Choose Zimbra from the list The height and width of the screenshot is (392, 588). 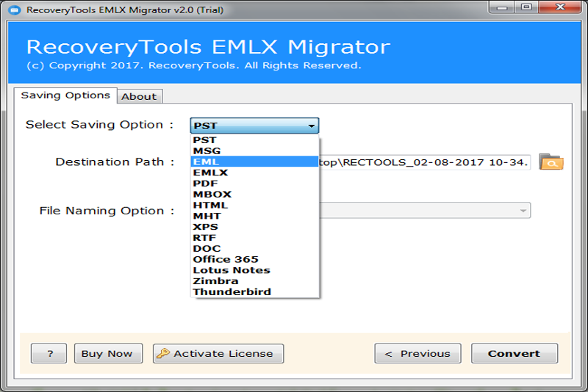tap(254, 281)
